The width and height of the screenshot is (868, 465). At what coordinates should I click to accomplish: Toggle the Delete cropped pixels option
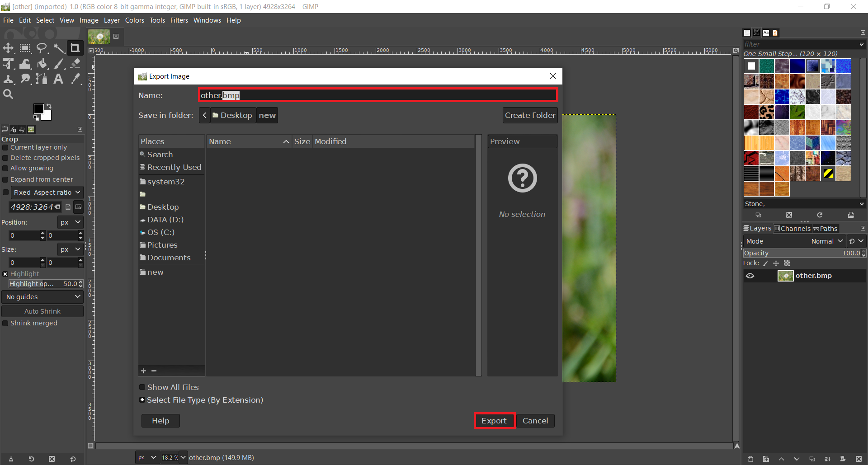click(x=5, y=158)
